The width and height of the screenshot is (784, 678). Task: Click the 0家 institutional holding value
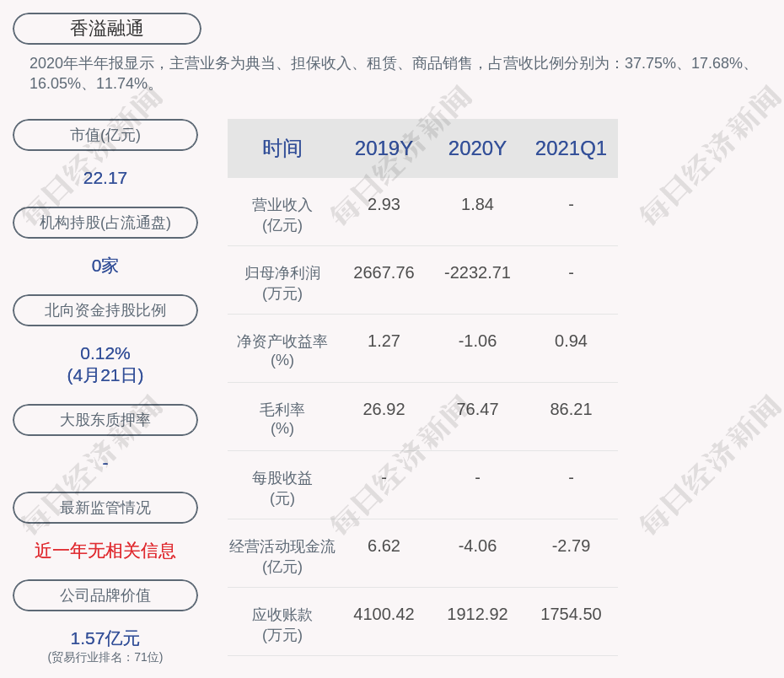pos(105,266)
